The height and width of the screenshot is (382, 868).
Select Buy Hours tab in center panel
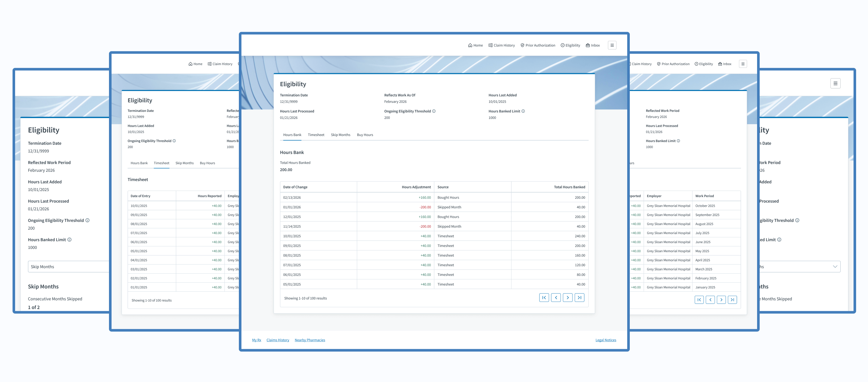(365, 135)
